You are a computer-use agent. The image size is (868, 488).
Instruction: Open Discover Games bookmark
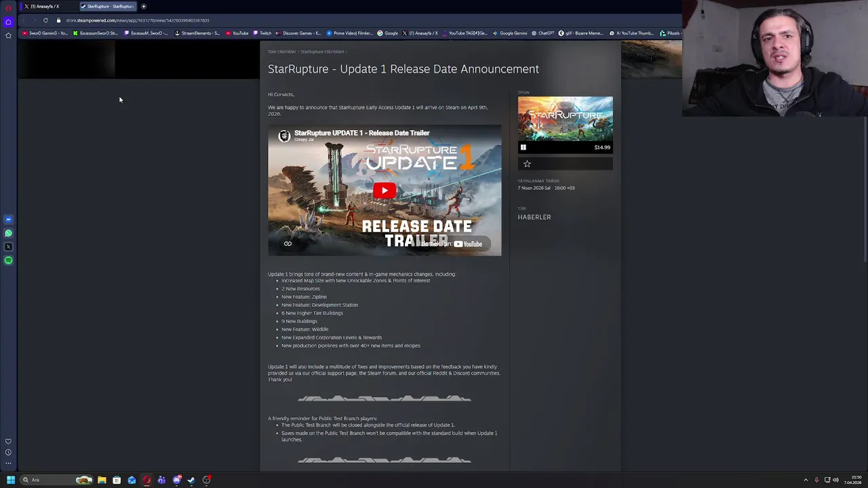click(x=298, y=33)
